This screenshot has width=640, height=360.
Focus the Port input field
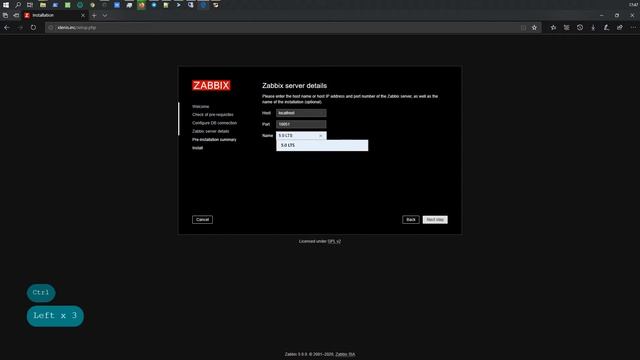(x=301, y=124)
